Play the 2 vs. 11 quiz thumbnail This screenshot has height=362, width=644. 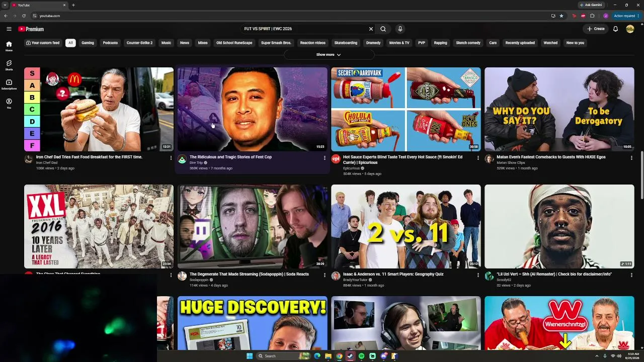click(x=406, y=226)
